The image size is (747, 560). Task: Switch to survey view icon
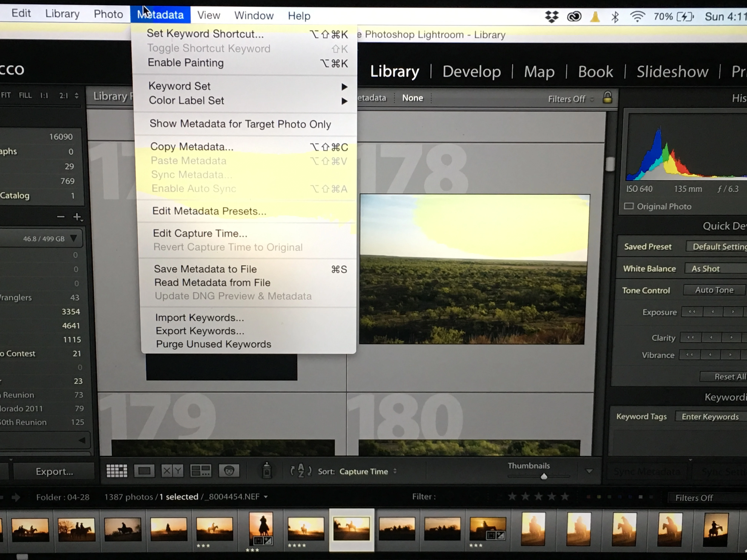pos(201,471)
